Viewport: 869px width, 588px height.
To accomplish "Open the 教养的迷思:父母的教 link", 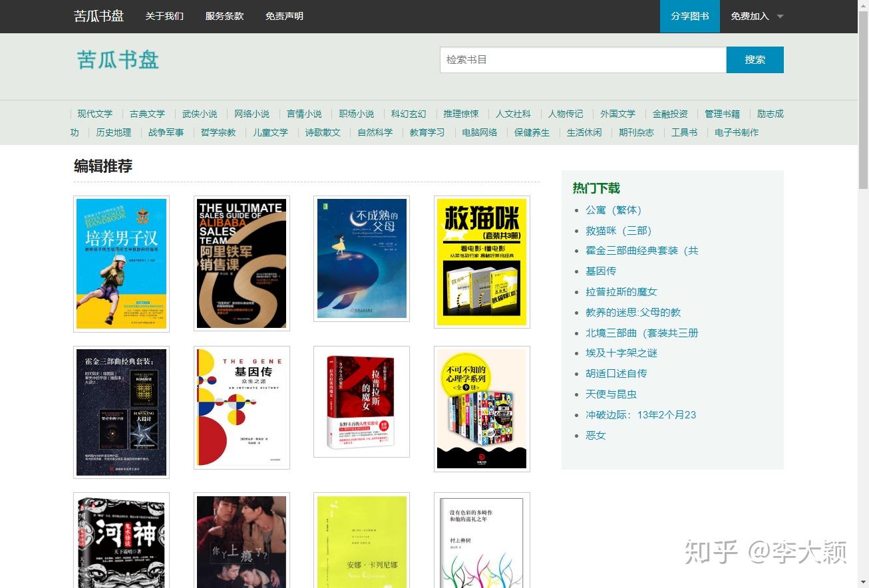I will tap(633, 313).
